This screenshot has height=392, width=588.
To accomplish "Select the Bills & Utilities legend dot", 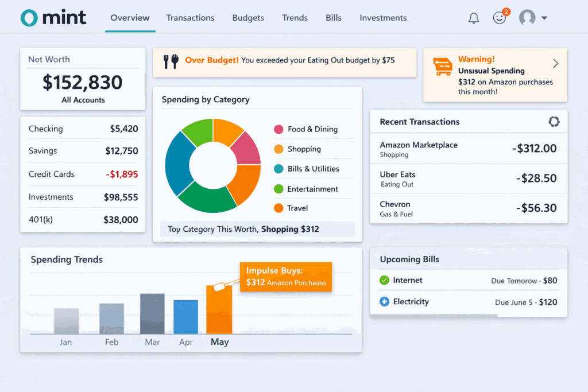I will coord(278,169).
